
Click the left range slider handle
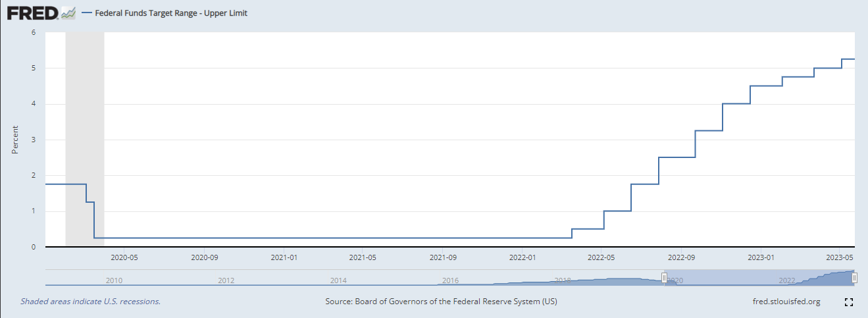(x=664, y=278)
